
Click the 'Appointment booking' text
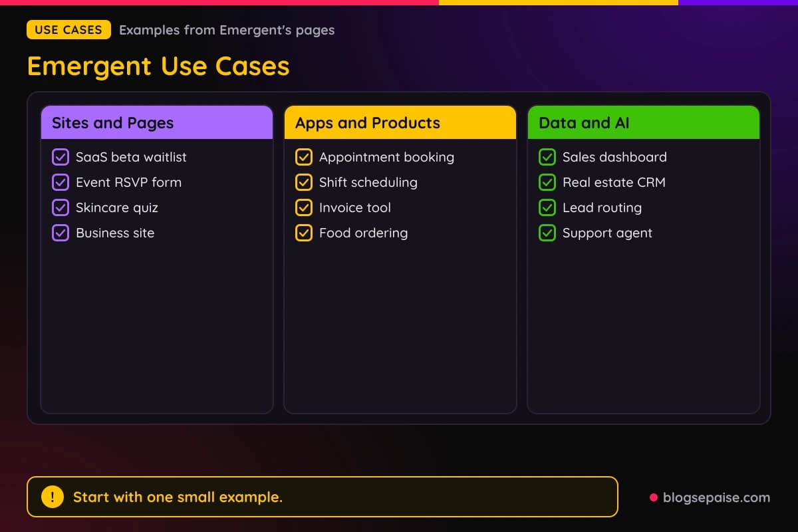click(x=386, y=157)
